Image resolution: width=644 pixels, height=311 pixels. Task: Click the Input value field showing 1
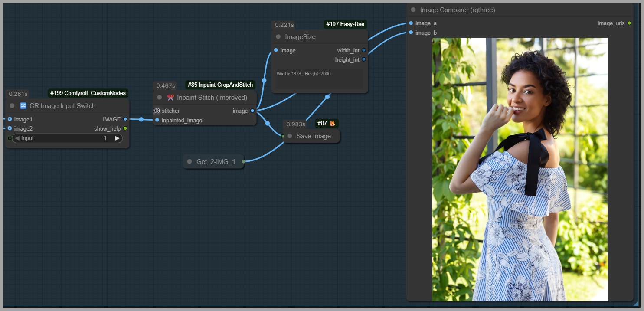[x=67, y=138]
